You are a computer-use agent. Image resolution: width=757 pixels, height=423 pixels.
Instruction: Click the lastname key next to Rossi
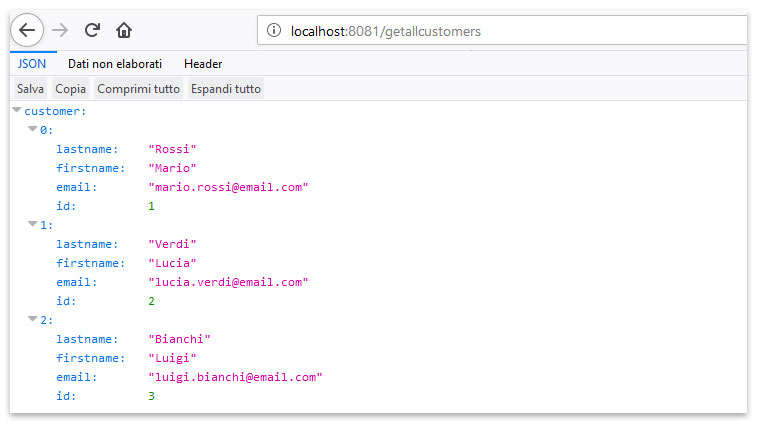[x=87, y=149]
